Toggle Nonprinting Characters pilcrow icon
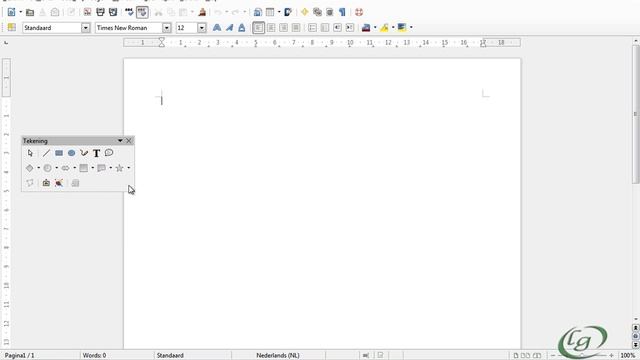 click(x=342, y=12)
